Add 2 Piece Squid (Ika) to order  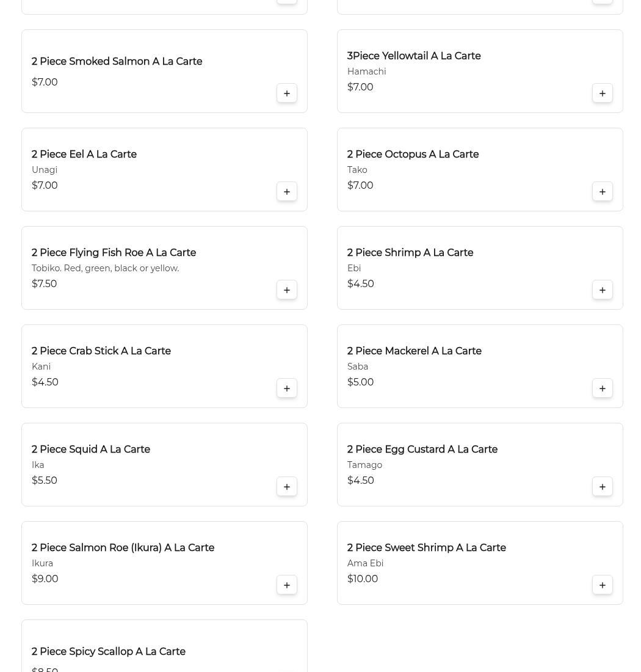[x=286, y=486]
